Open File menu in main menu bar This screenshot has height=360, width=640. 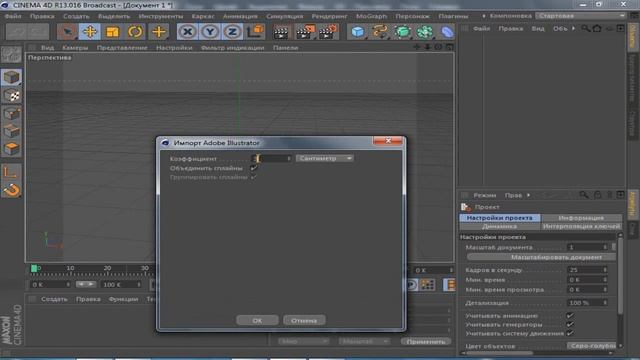pyautogui.click(x=13, y=16)
